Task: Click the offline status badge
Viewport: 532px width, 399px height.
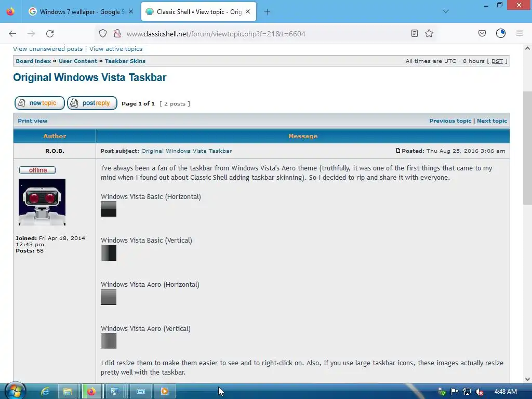Action: click(37, 170)
